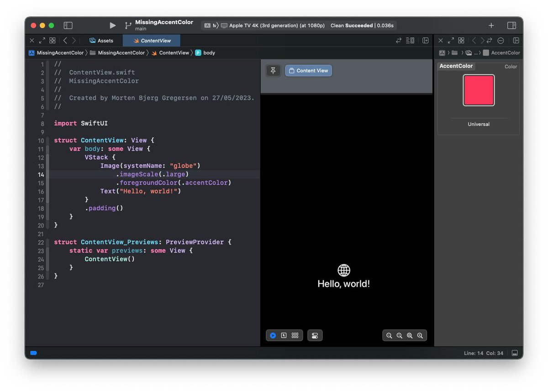Open the project icon in the left jump bar
This screenshot has height=392, width=548.
click(32, 53)
